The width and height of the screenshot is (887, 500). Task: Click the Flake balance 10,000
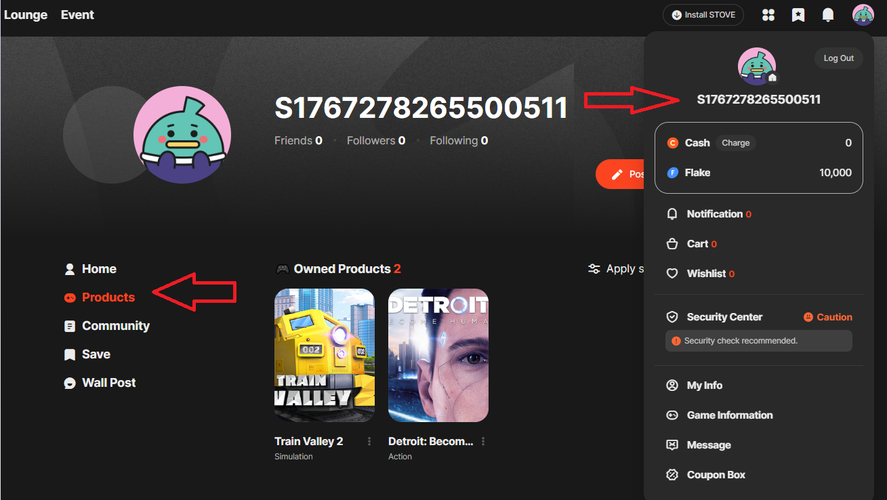(x=836, y=173)
